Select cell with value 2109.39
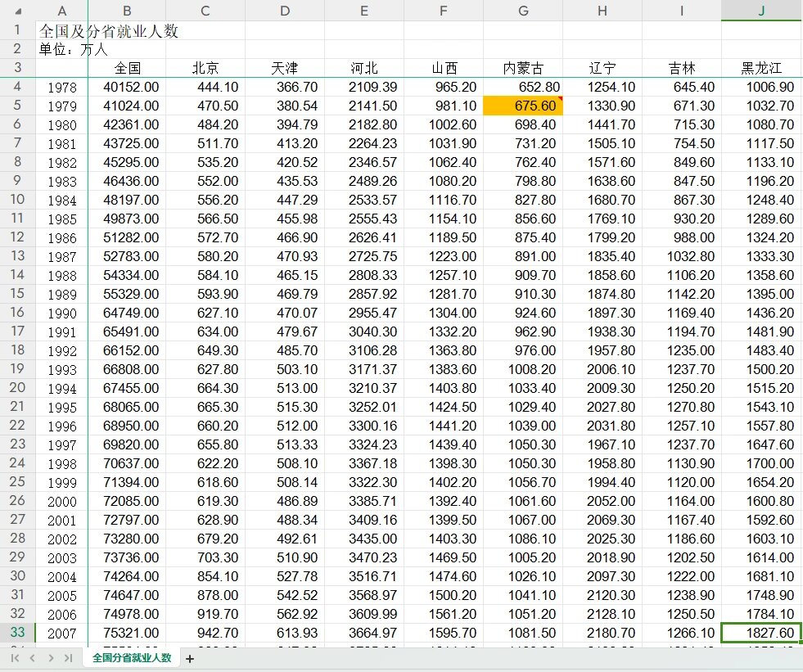803x672 pixels. point(364,87)
